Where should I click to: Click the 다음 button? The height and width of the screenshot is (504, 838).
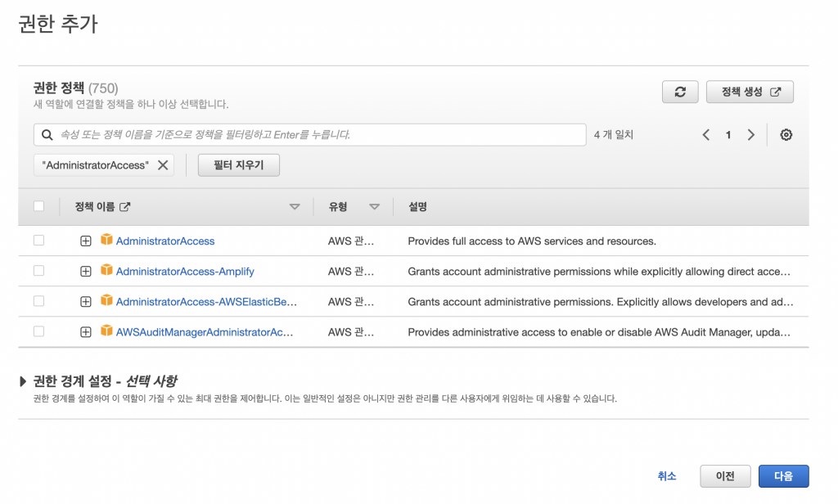783,476
